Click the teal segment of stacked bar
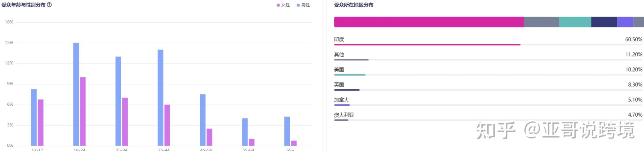The image size is (644, 151). click(x=575, y=22)
